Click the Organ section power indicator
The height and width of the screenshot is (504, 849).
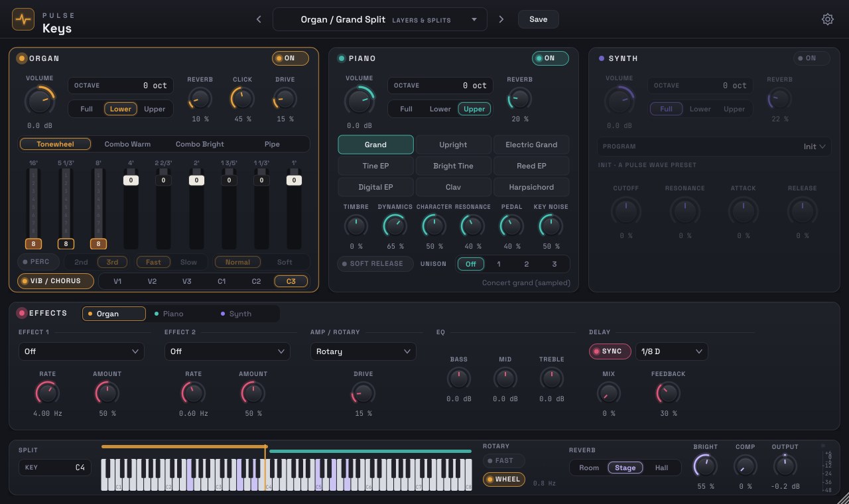pos(22,58)
